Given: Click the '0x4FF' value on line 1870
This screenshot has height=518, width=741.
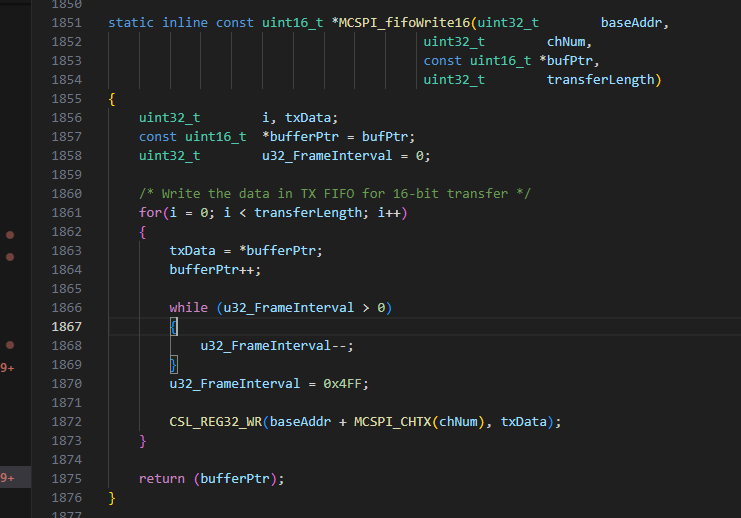Looking at the screenshot, I should click(x=342, y=383).
